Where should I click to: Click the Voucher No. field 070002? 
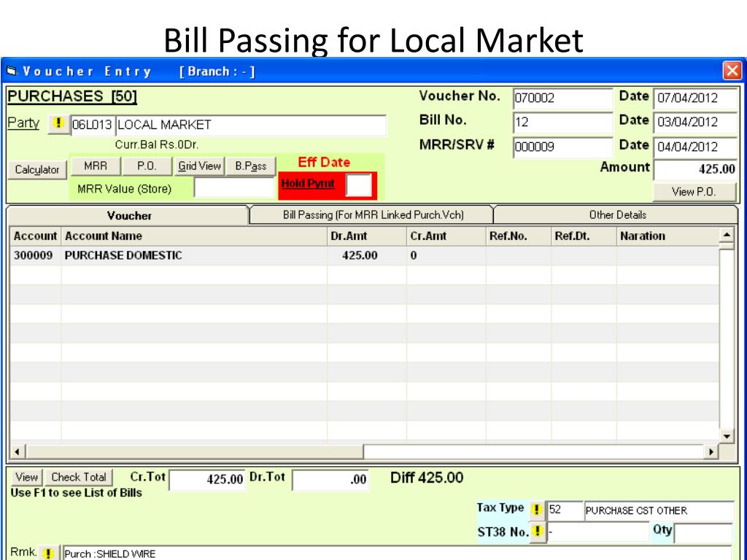coord(562,98)
